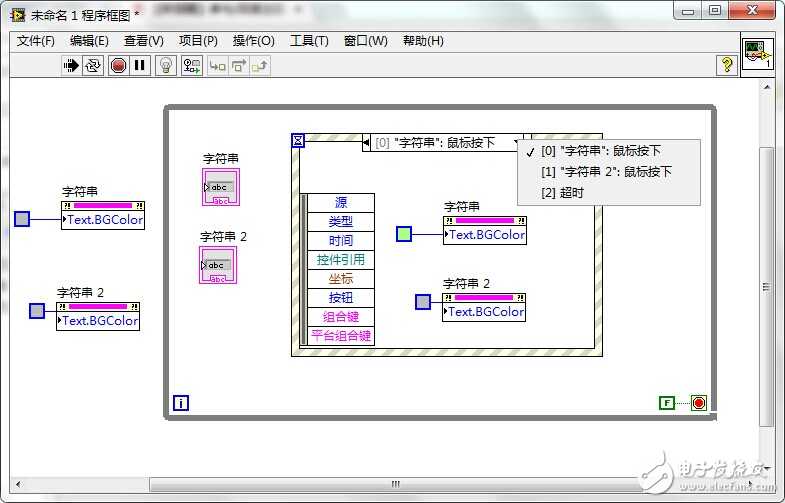
Task: Click the while loop iteration terminal i
Action: coord(181,403)
